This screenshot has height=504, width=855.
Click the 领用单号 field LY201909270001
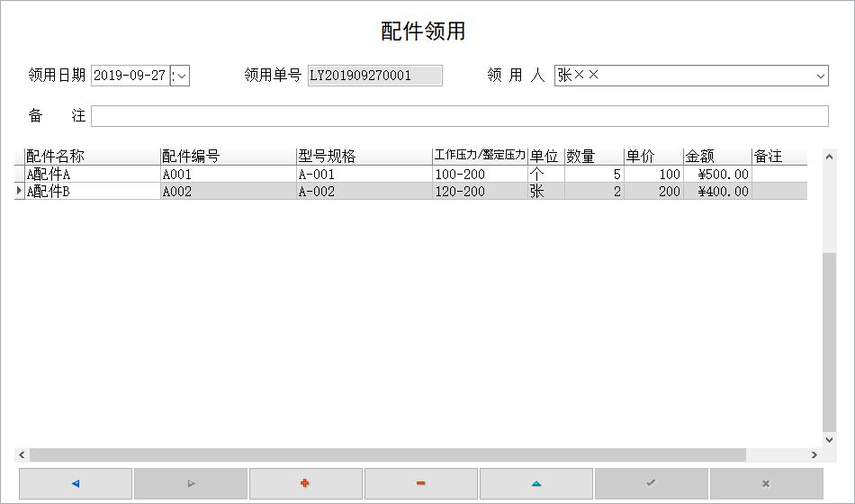point(375,76)
